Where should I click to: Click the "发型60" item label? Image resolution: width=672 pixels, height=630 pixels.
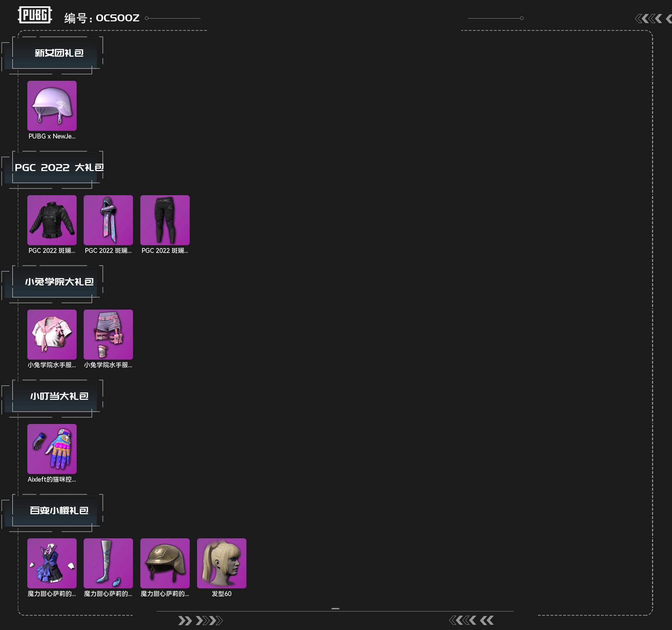point(222,594)
